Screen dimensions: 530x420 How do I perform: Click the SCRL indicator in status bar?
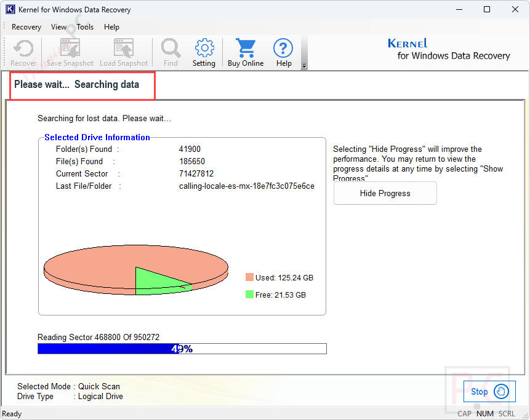507,414
